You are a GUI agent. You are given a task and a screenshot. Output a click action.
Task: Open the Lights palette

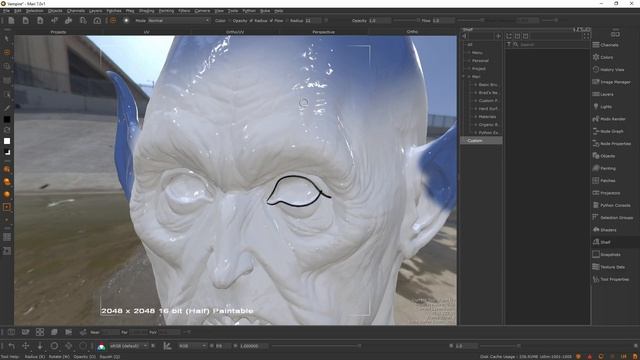pyautogui.click(x=602, y=107)
